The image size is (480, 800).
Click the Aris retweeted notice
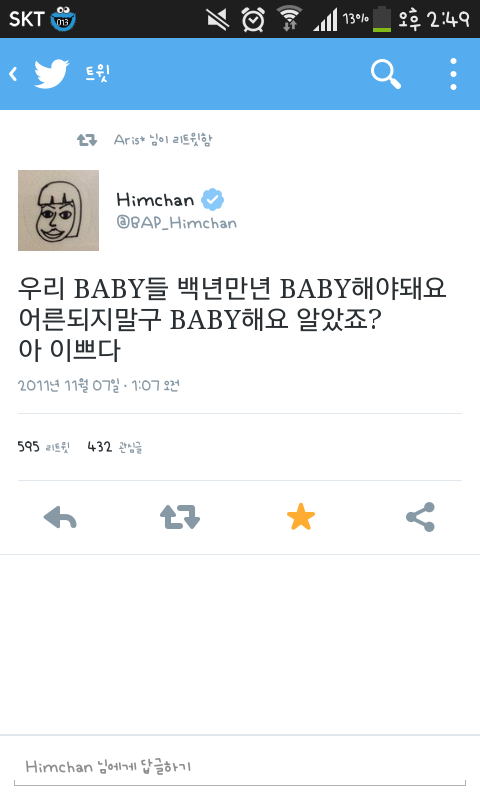163,140
